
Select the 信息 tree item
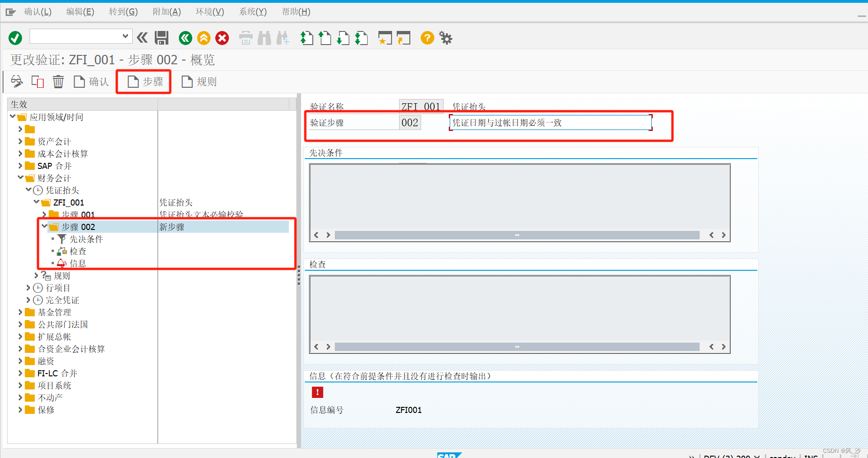point(78,263)
